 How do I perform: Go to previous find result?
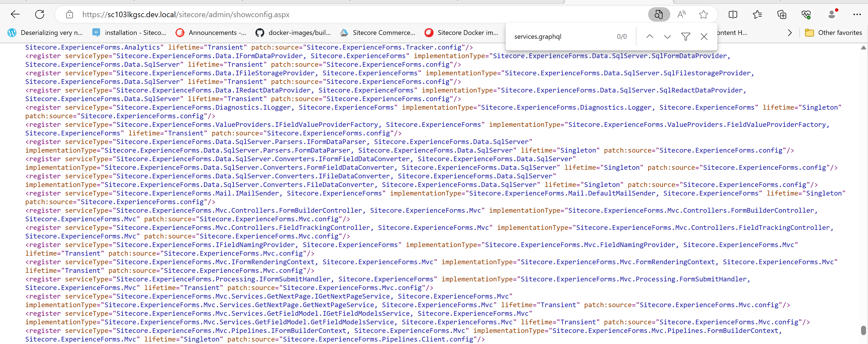(x=650, y=36)
